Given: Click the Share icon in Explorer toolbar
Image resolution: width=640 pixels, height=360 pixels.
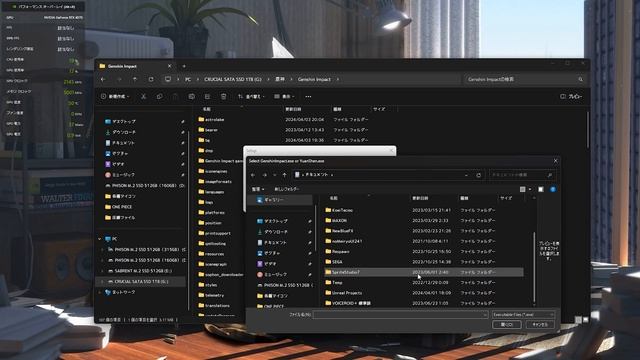Looking at the screenshot, I should tap(207, 97).
